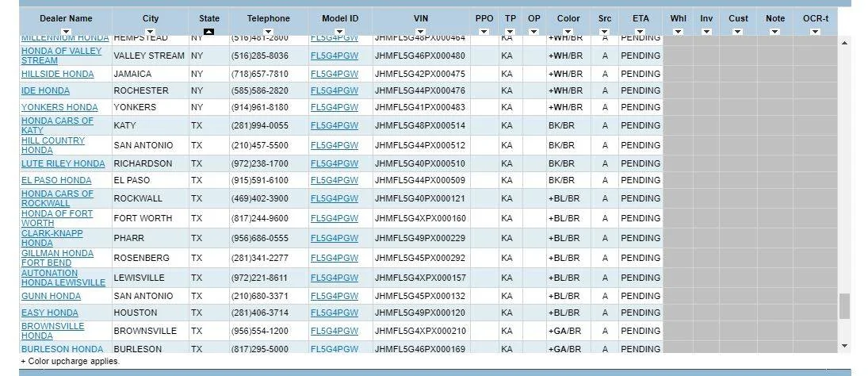Open the Honda of Fort Worth dealer link
868x376 pixels.
[57, 218]
